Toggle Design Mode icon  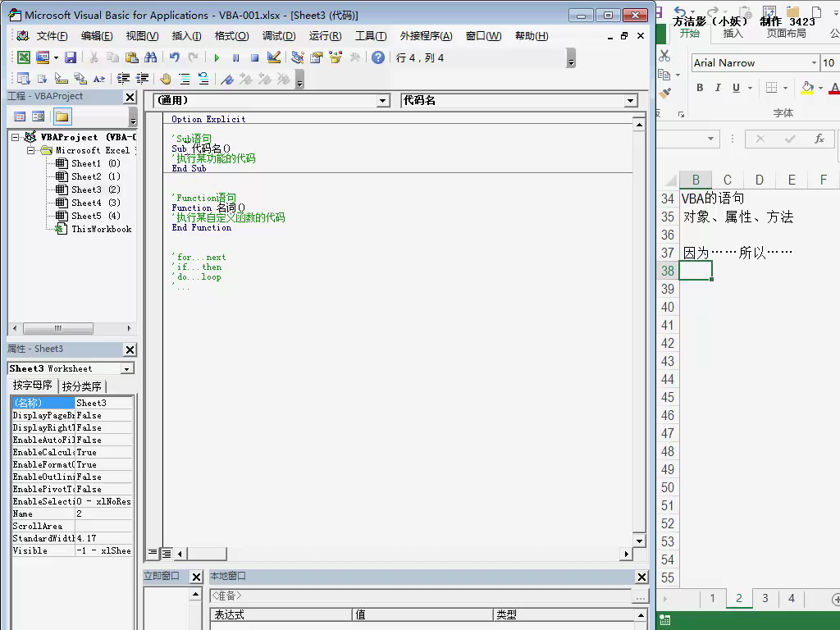pyautogui.click(x=274, y=57)
